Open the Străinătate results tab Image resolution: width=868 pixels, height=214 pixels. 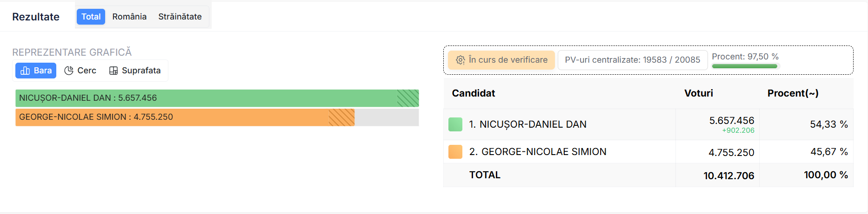[180, 17]
